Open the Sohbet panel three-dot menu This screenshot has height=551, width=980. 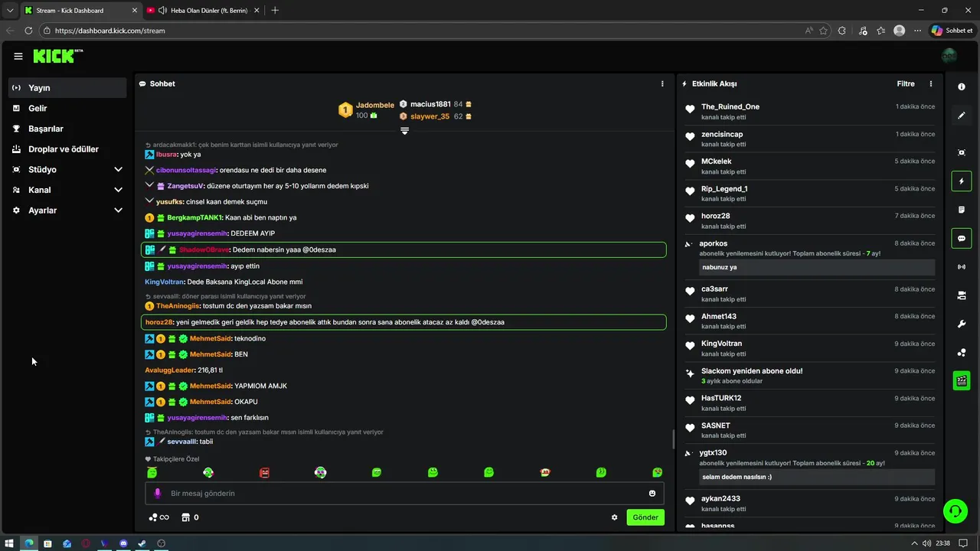coord(662,83)
